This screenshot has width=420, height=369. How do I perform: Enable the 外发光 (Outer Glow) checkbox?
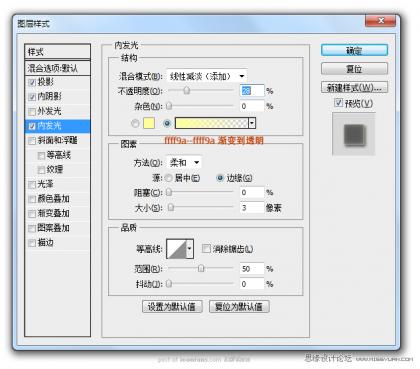point(32,111)
